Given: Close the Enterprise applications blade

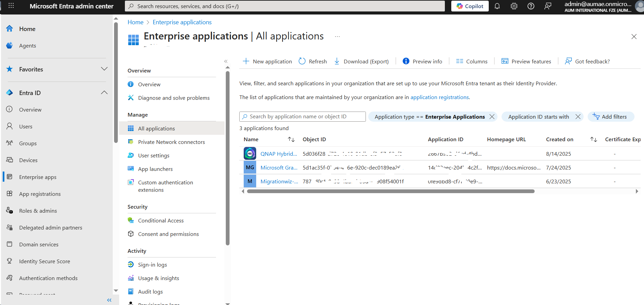Looking at the screenshot, I should pos(634,36).
